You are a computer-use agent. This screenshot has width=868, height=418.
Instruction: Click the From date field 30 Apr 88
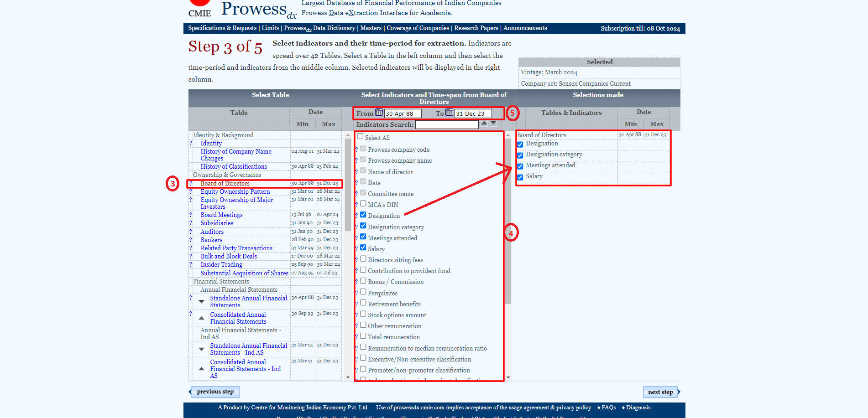click(403, 114)
